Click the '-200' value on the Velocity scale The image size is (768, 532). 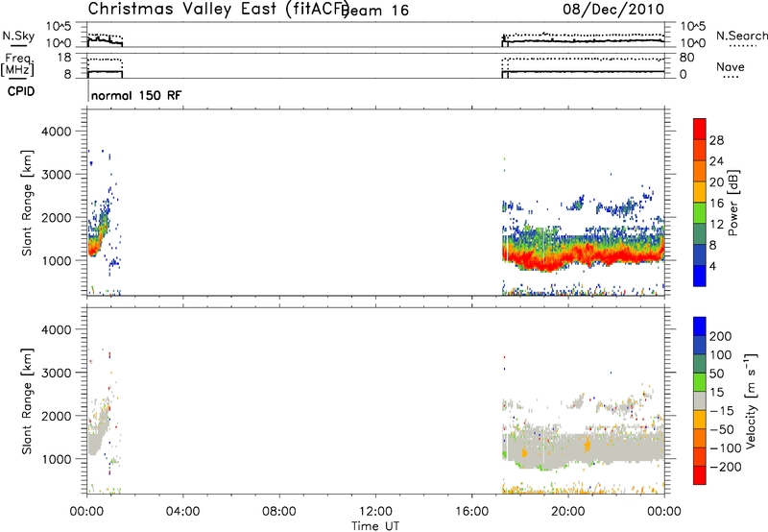click(726, 467)
